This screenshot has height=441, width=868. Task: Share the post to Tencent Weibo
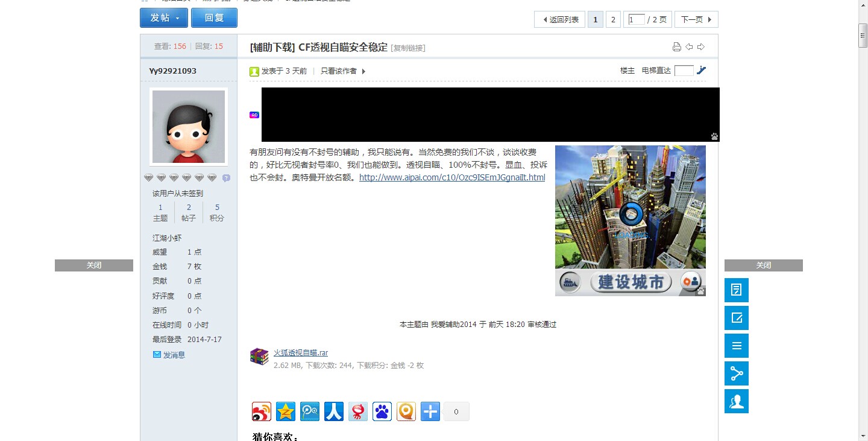click(310, 411)
